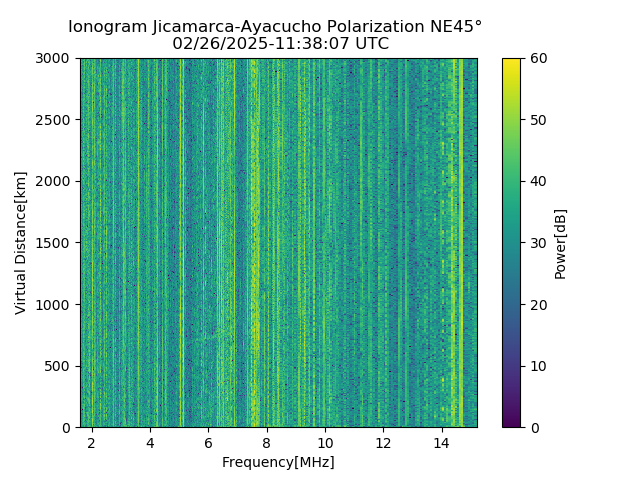Click the 3000 tick label on the y-axis
This screenshot has width=640, height=480.
(x=53, y=58)
